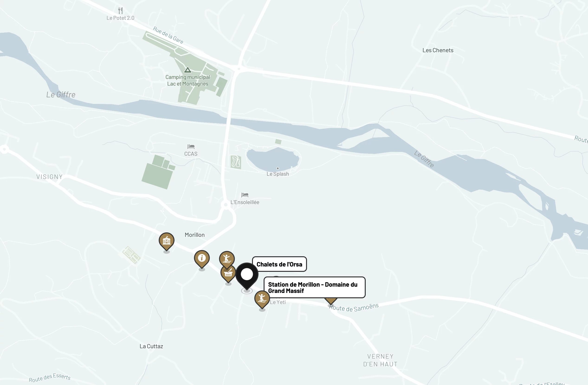Open the Chalets de l'Orsa tooltip
This screenshot has width=588, height=385.
point(279,264)
